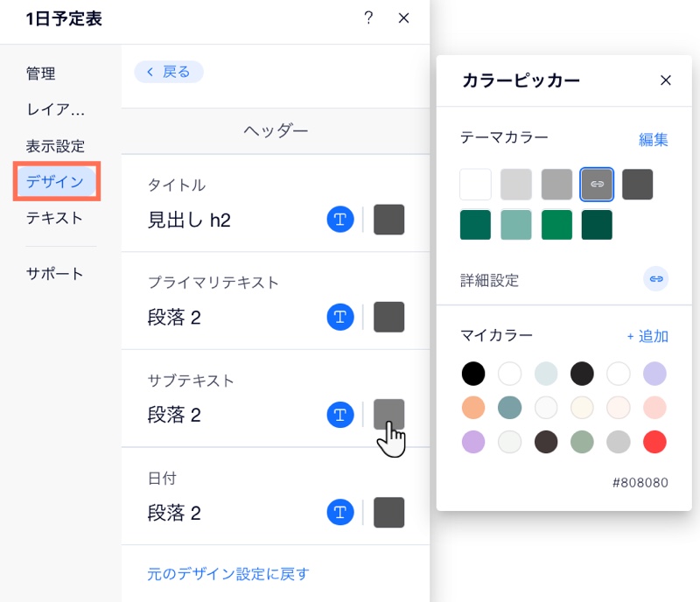The image size is (700, 602).
Task: Click the + 追加 link in マイカラー
Action: [x=647, y=336]
